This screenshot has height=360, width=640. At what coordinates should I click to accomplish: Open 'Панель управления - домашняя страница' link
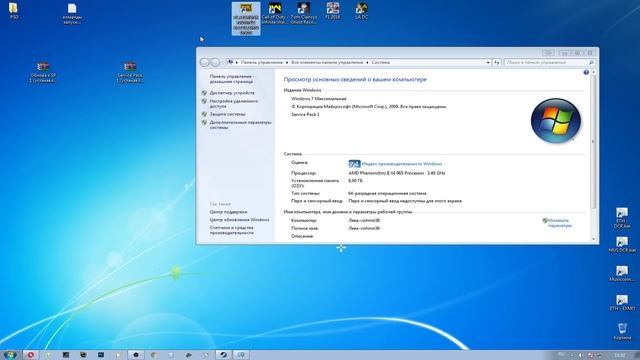(x=231, y=79)
